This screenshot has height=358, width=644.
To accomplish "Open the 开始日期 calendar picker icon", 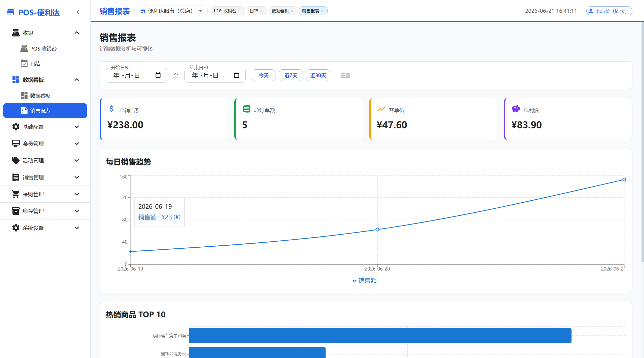I will pyautogui.click(x=158, y=75).
